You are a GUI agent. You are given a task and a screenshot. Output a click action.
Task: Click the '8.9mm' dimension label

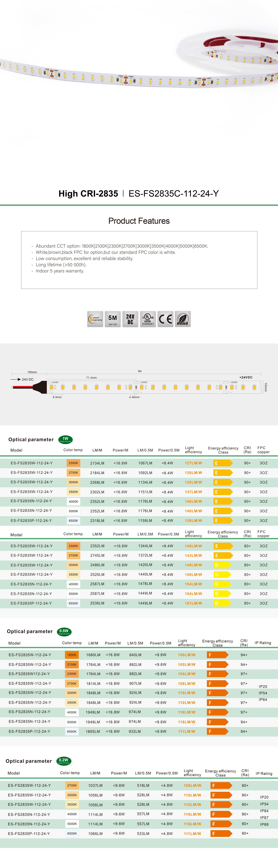pyautogui.click(x=57, y=397)
